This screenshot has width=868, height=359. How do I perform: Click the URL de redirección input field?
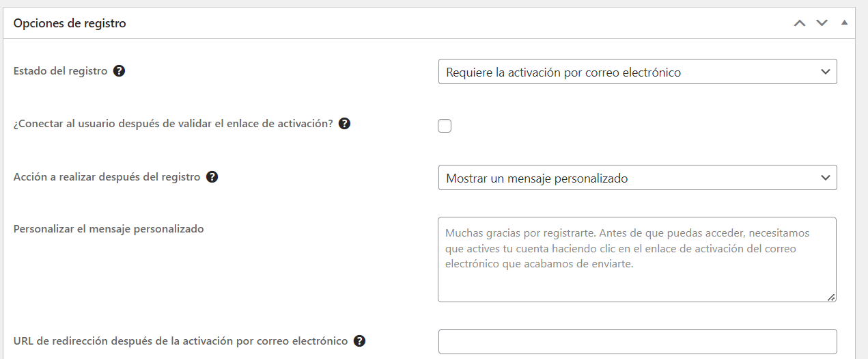click(637, 341)
